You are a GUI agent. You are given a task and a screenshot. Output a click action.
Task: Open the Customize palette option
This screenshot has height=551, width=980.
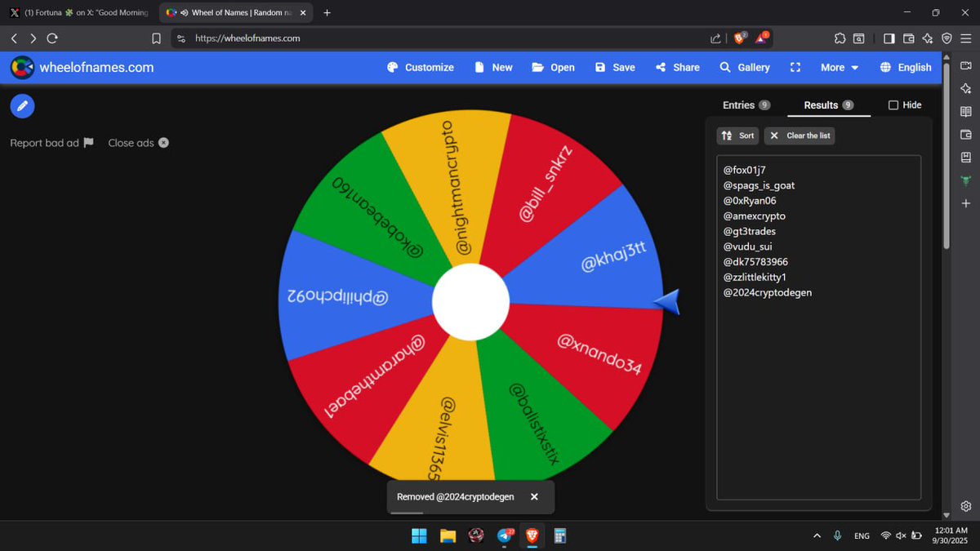pyautogui.click(x=420, y=68)
